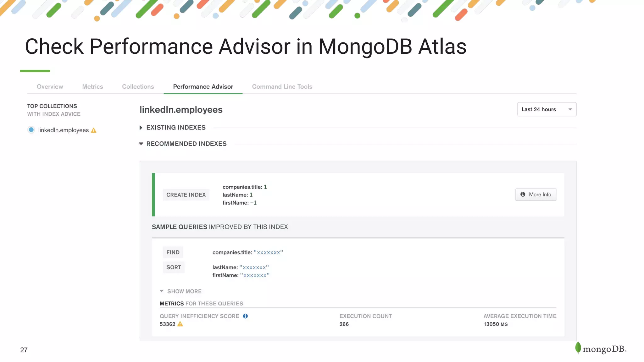
Task: Click the 53362 inefficiency score value
Action: 167,324
